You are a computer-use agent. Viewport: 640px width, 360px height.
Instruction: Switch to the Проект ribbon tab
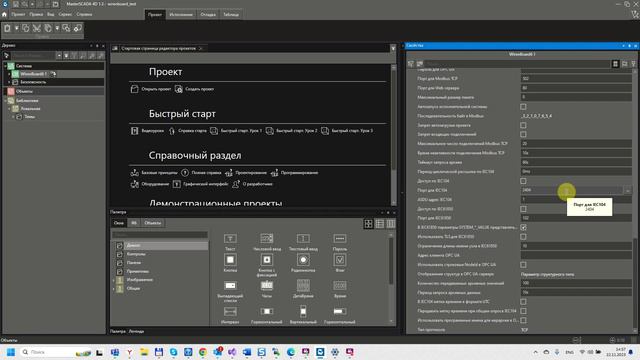click(155, 15)
